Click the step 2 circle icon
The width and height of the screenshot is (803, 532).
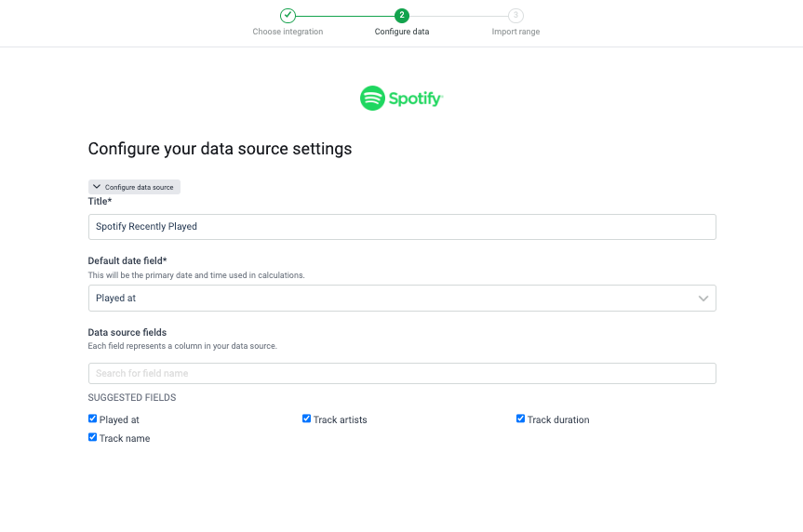click(402, 15)
